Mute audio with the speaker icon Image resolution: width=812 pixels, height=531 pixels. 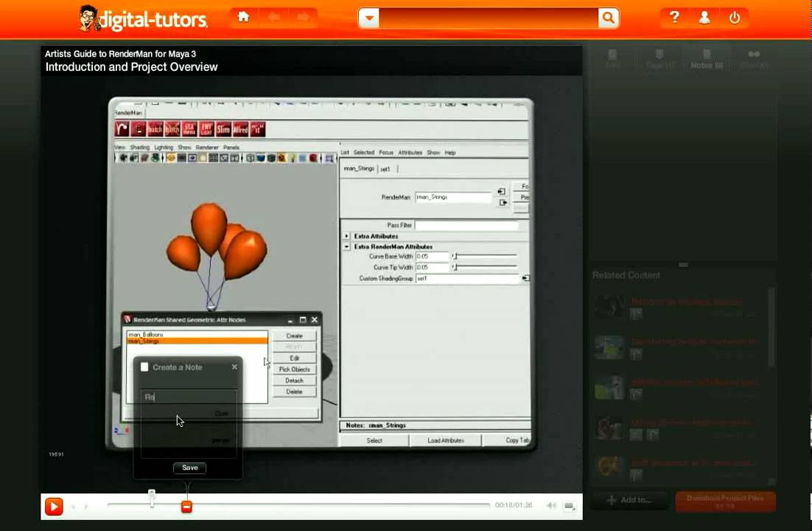552,505
